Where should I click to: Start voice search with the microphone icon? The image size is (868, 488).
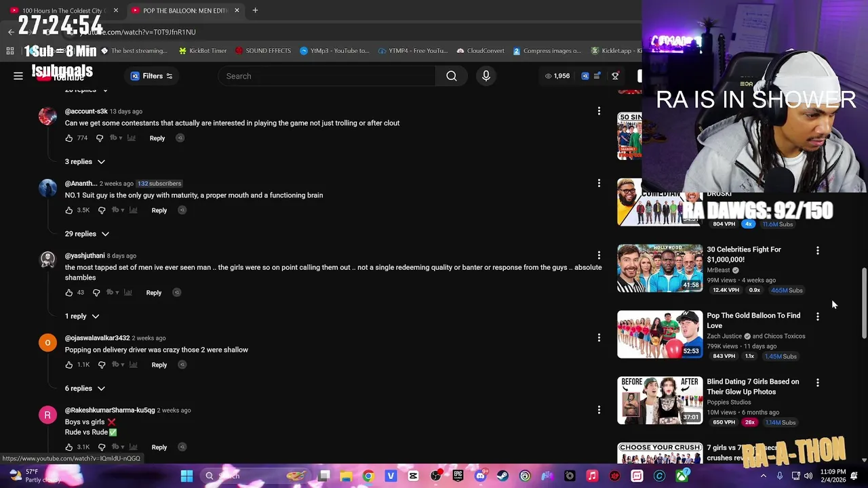pyautogui.click(x=486, y=76)
